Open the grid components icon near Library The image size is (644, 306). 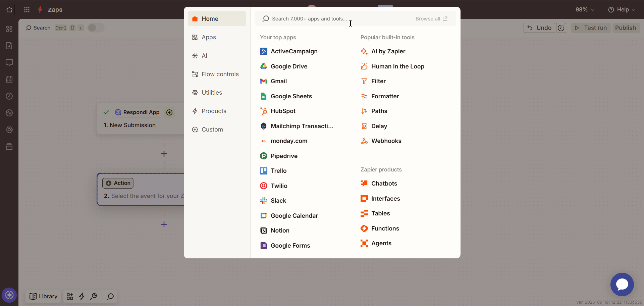(x=70, y=297)
